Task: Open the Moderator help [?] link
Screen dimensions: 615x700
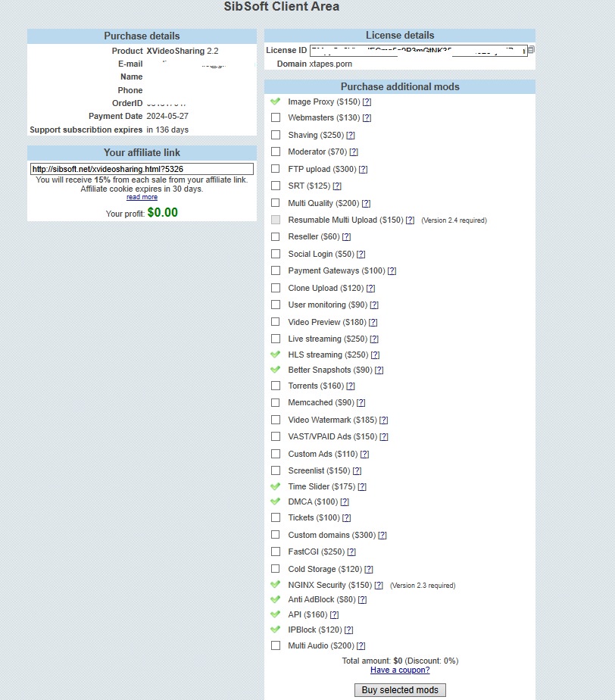Action: [x=354, y=152]
